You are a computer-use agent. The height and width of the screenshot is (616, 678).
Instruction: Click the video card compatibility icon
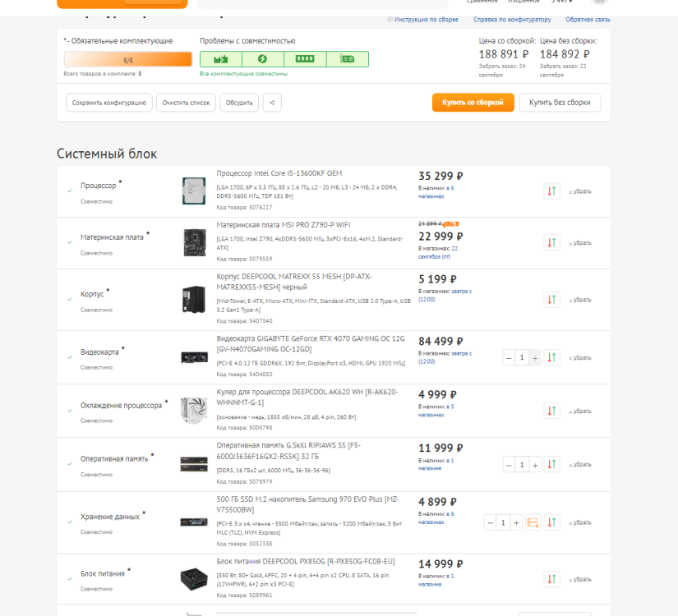click(x=348, y=59)
